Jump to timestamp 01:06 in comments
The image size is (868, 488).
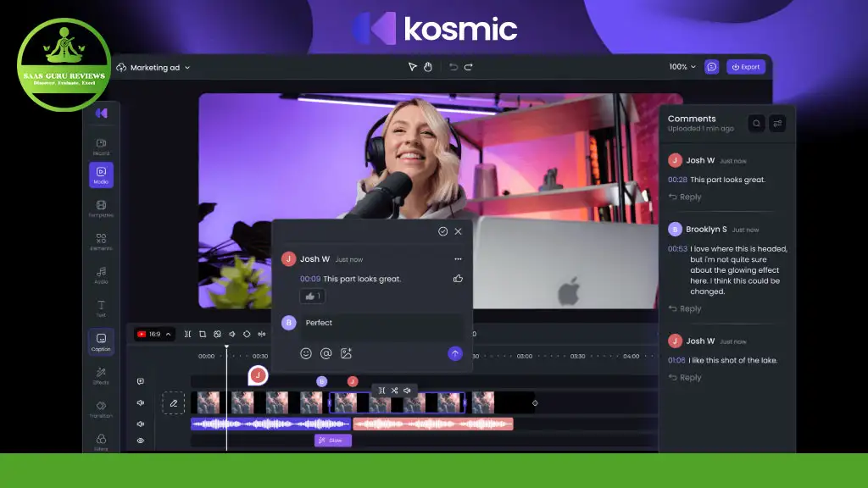676,360
